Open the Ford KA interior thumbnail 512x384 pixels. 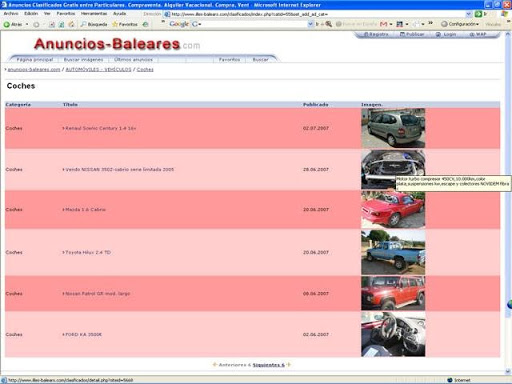[x=393, y=334]
